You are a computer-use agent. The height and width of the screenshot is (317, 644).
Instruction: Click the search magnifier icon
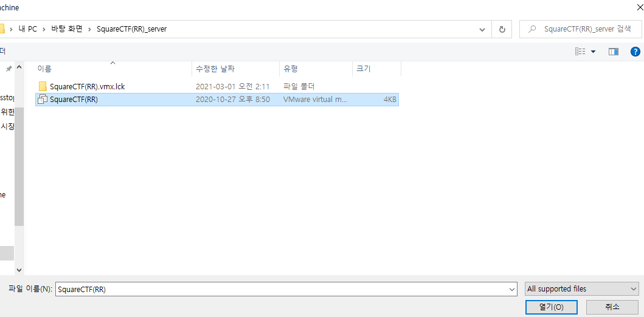(533, 29)
